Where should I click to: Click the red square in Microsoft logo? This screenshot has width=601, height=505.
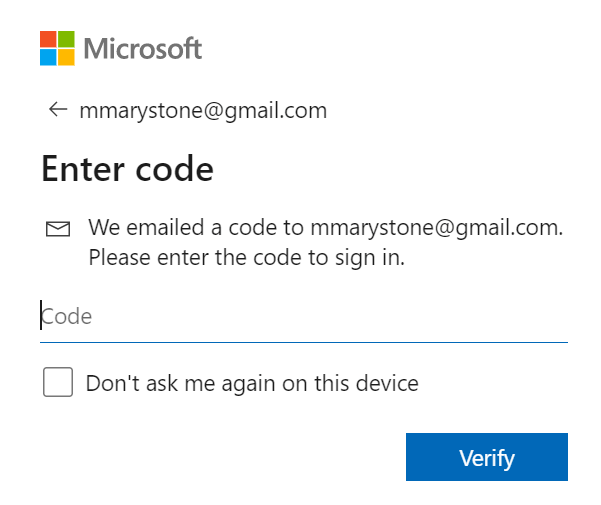(x=48, y=39)
